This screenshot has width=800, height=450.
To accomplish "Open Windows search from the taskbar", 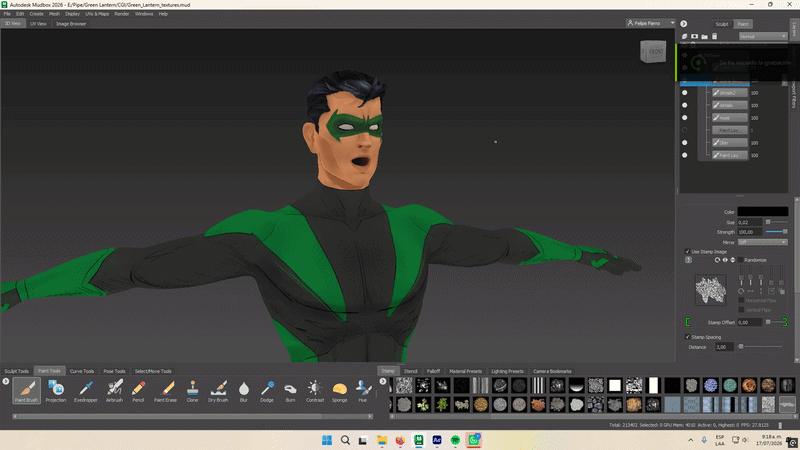I will [x=345, y=440].
